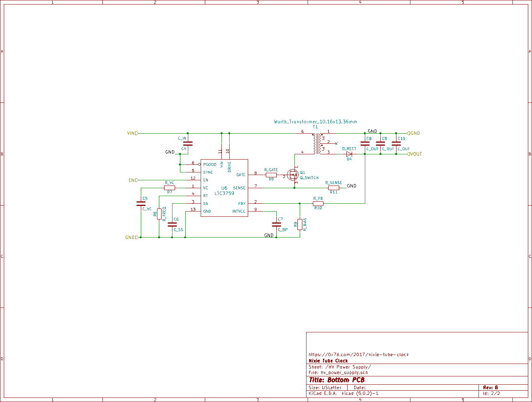Click the VOUT hierarchical label
Image resolution: width=532 pixels, height=402 pixels.
(415, 154)
